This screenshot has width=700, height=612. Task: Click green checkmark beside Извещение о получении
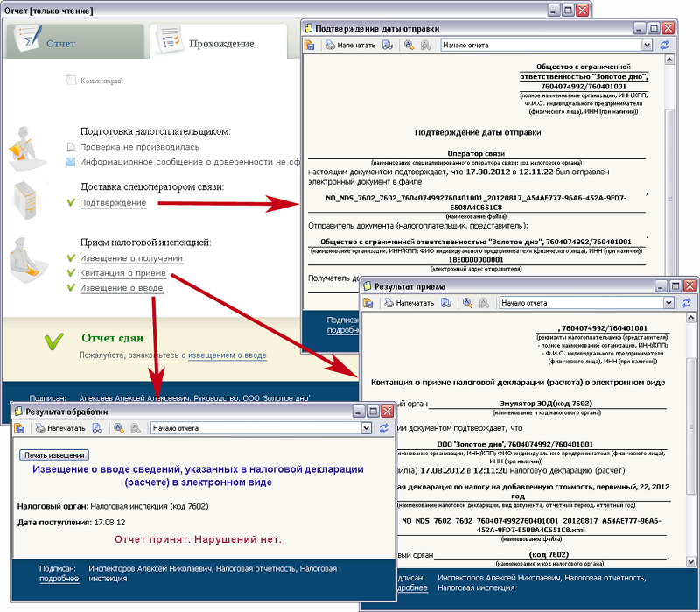(71, 257)
